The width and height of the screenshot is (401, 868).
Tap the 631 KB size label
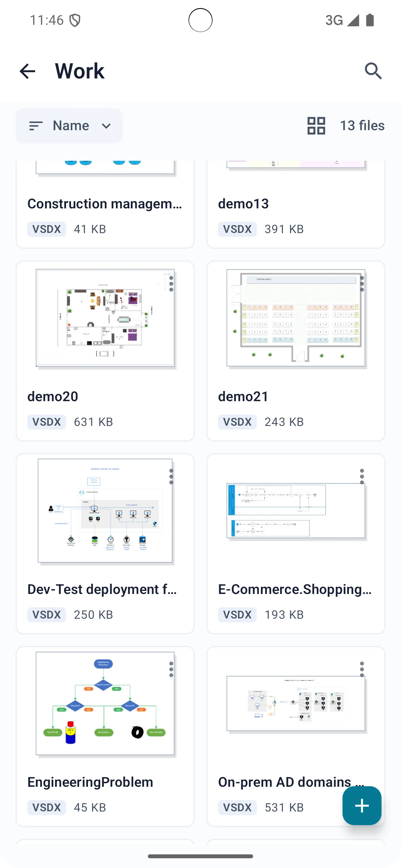tap(93, 422)
